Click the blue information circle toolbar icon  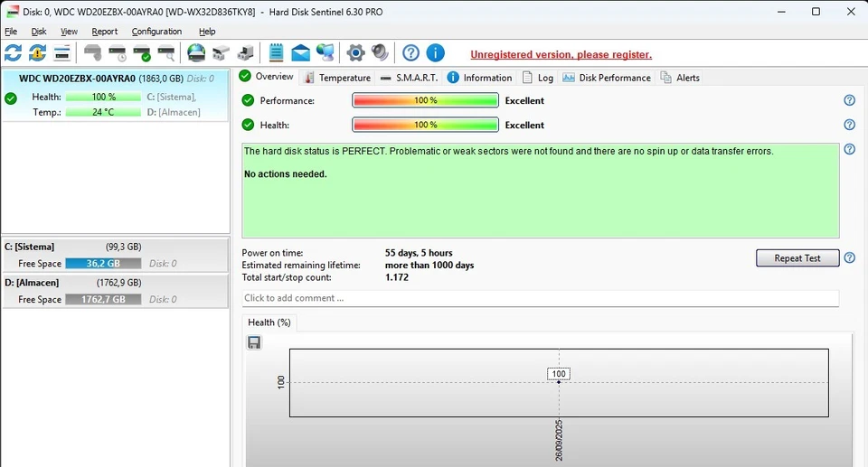(x=436, y=53)
